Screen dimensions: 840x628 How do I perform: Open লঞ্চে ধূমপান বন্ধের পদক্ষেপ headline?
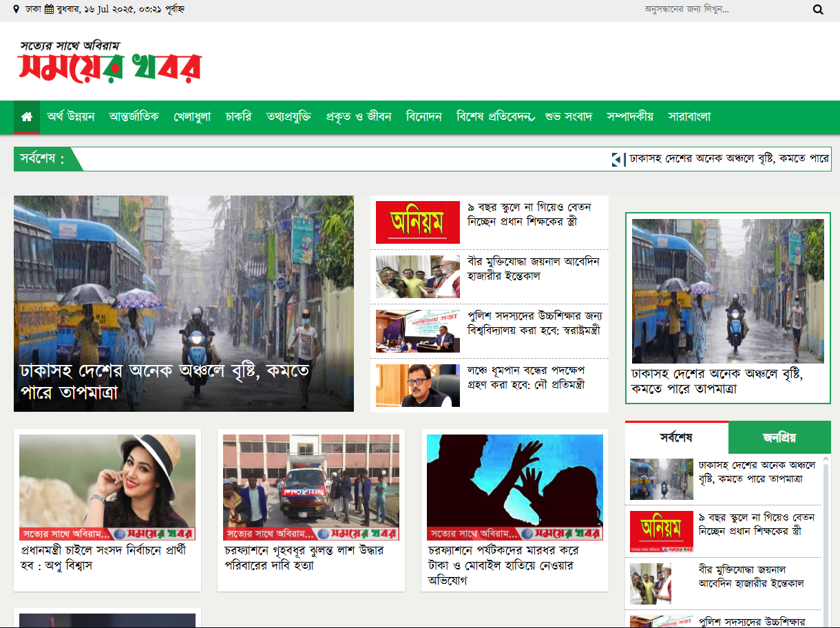(527, 377)
